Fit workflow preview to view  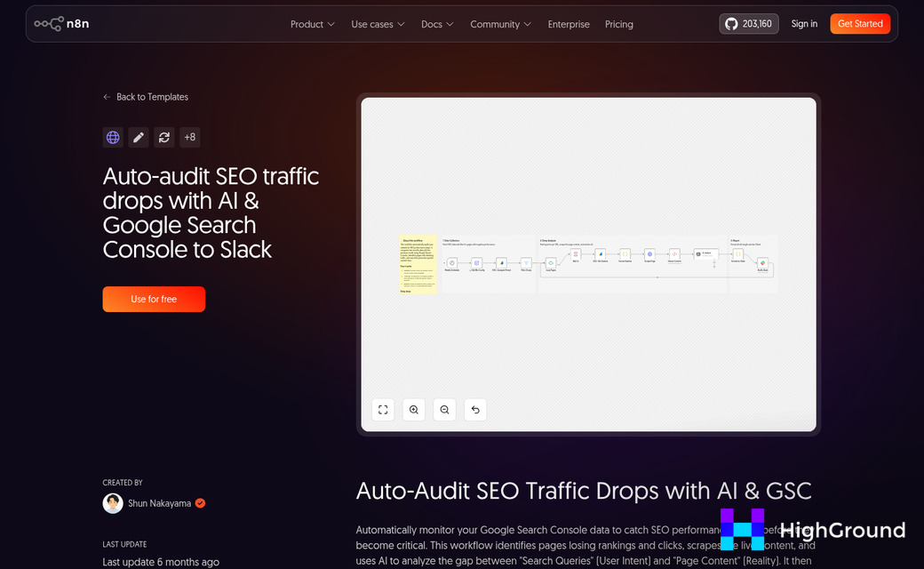[383, 410]
